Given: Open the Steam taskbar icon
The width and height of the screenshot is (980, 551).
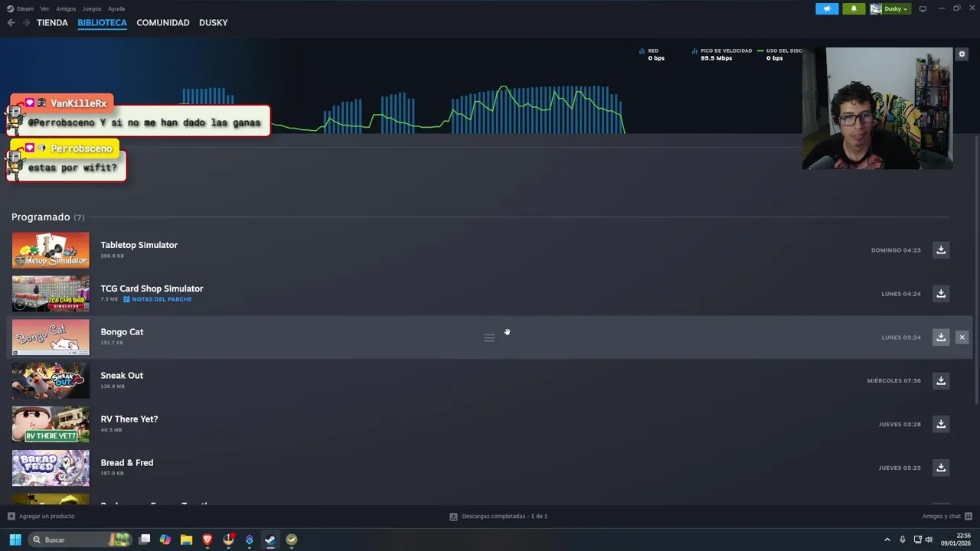Looking at the screenshot, I should (x=270, y=540).
